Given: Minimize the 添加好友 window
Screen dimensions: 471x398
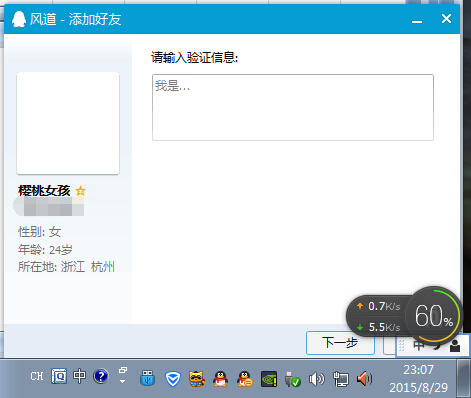Looking at the screenshot, I should point(417,20).
